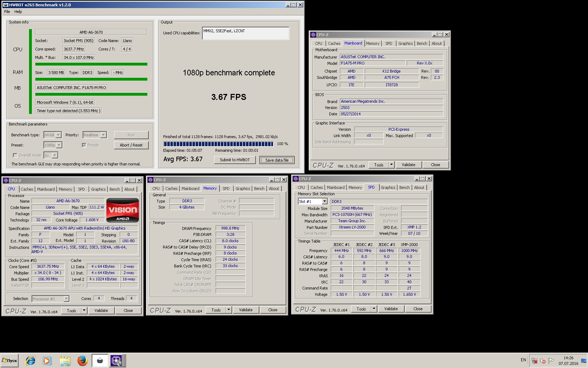Viewport: 588px width, 368px height.
Task: Click the green RAM status bar in HWBOT
Action: pyautogui.click(x=91, y=79)
